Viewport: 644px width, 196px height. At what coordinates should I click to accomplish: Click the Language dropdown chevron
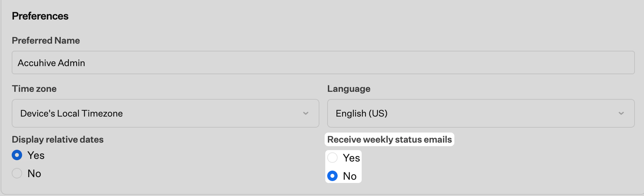(621, 113)
